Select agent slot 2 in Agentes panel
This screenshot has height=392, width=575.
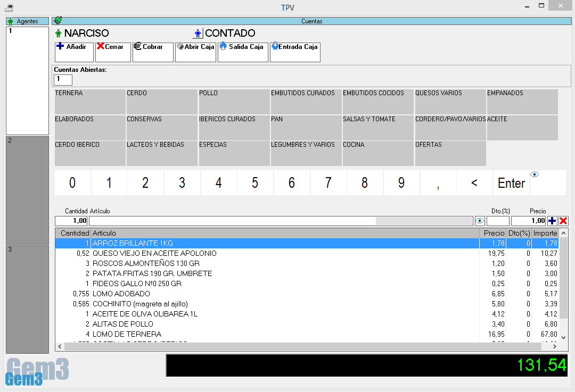click(27, 190)
